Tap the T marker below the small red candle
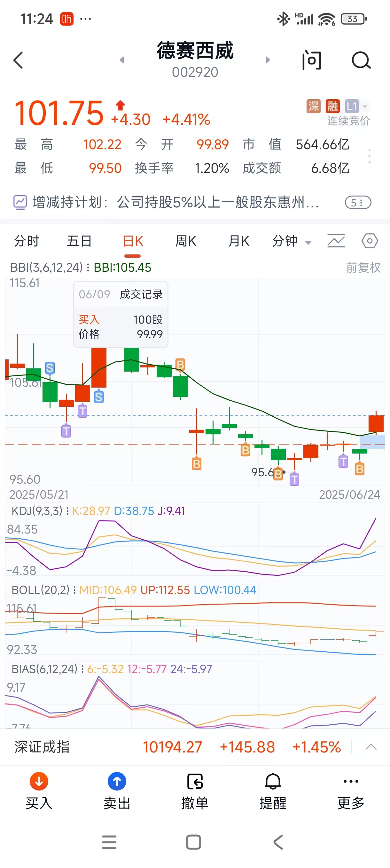The height and width of the screenshot is (868, 390). tap(82, 411)
